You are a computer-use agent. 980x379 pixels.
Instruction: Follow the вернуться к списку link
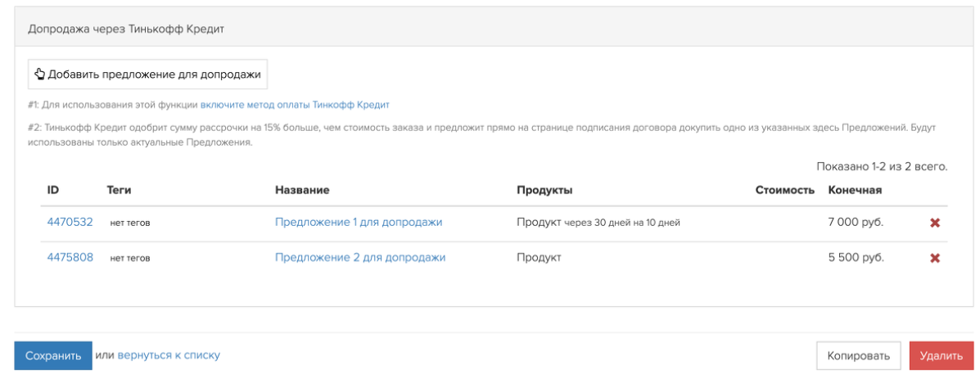[x=169, y=355]
